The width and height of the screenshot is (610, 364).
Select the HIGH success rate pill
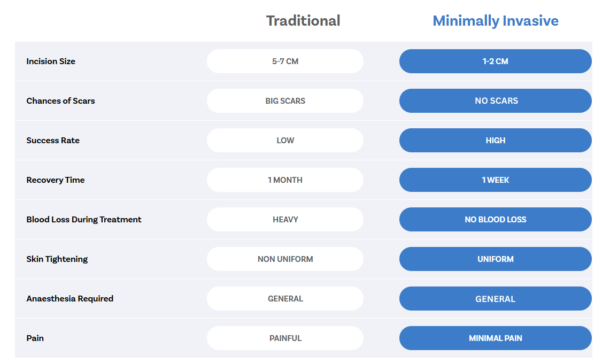(x=495, y=141)
